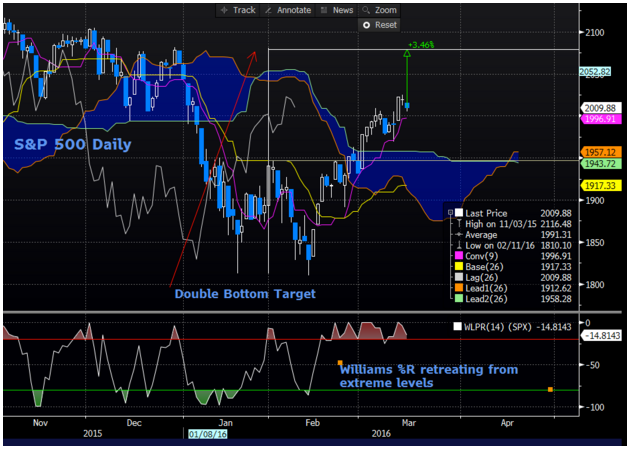Click the yellow 1917.33 axis tag
631x450 pixels.
point(600,186)
